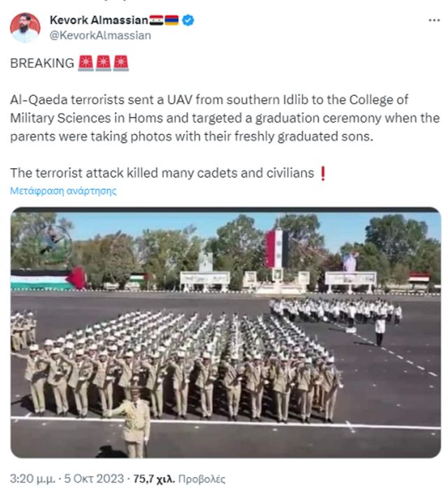The height and width of the screenshot is (491, 448).
Task: Click the first siren emoji after BREAKING
Action: click(x=85, y=63)
